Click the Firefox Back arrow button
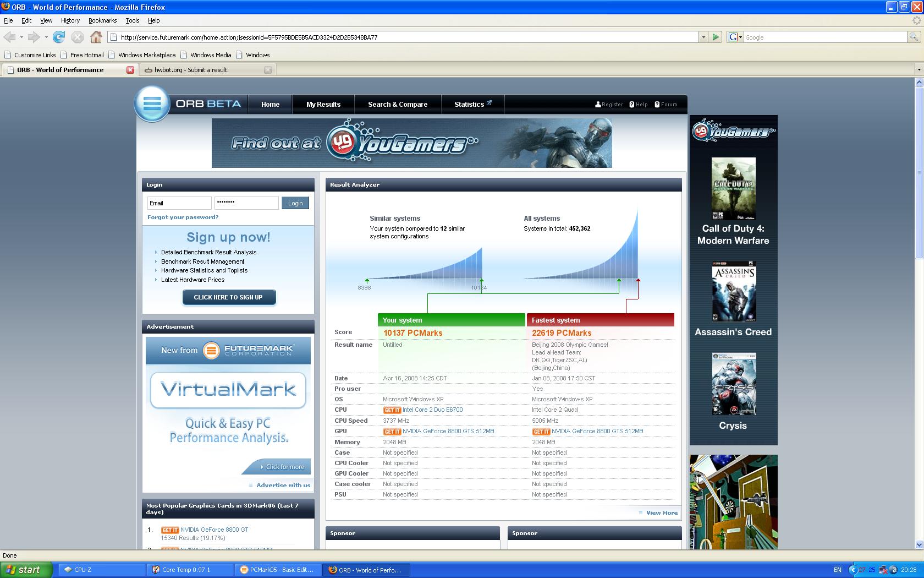This screenshot has height=578, width=924. pyautogui.click(x=9, y=37)
